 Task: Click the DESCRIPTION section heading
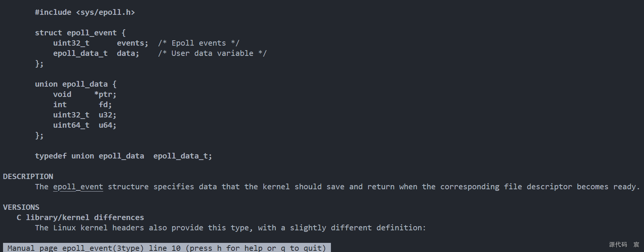click(x=28, y=176)
